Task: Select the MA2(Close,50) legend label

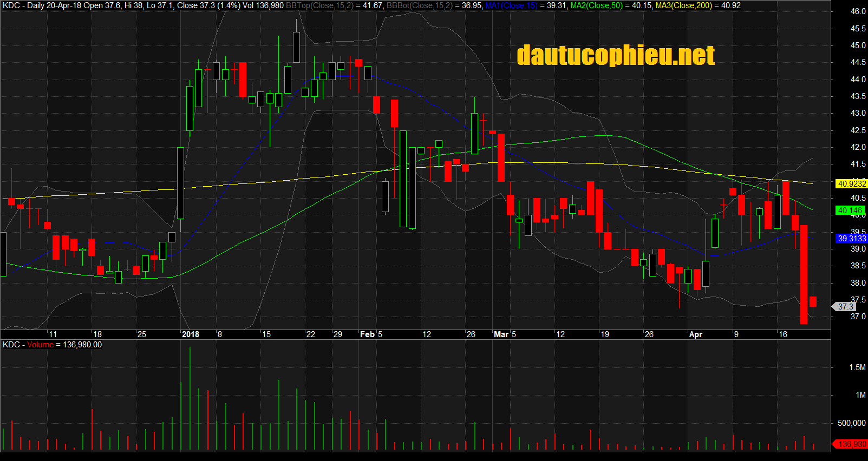Action: click(x=597, y=5)
